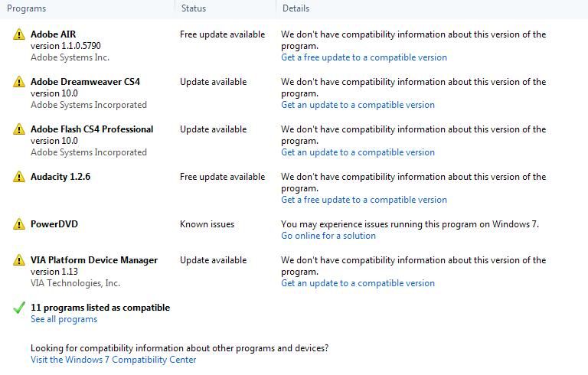Sort by the Programs column header

click(x=27, y=8)
